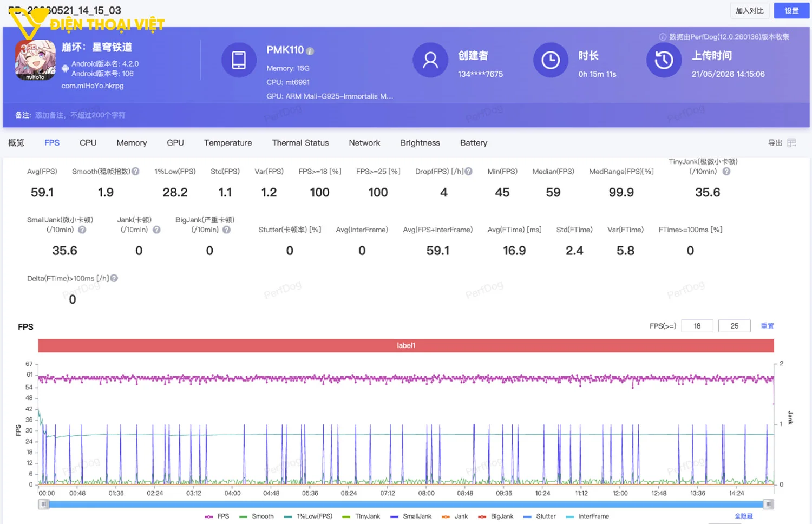Click the export table icon
The height and width of the screenshot is (524, 812).
point(791,143)
